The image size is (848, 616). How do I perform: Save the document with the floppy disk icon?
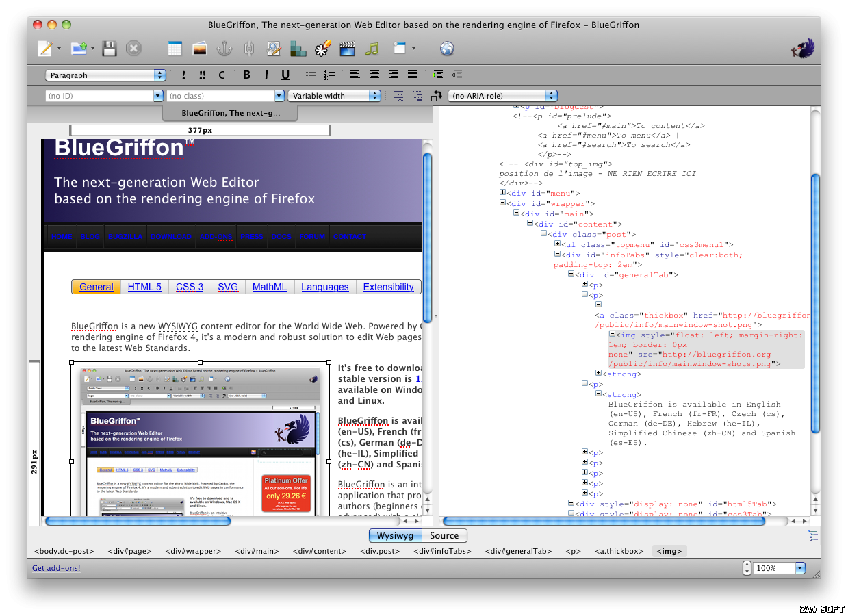[x=110, y=49]
